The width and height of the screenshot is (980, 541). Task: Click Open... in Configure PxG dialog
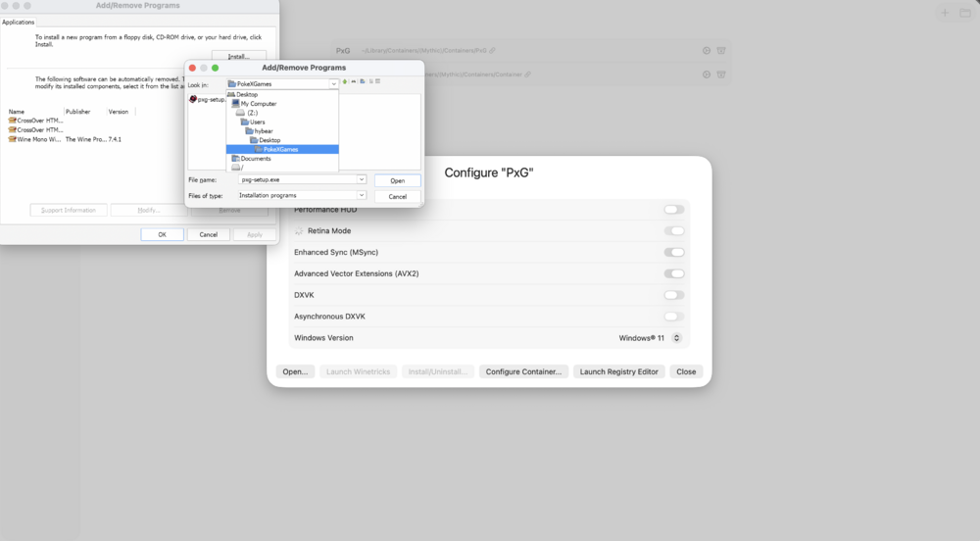tap(295, 371)
